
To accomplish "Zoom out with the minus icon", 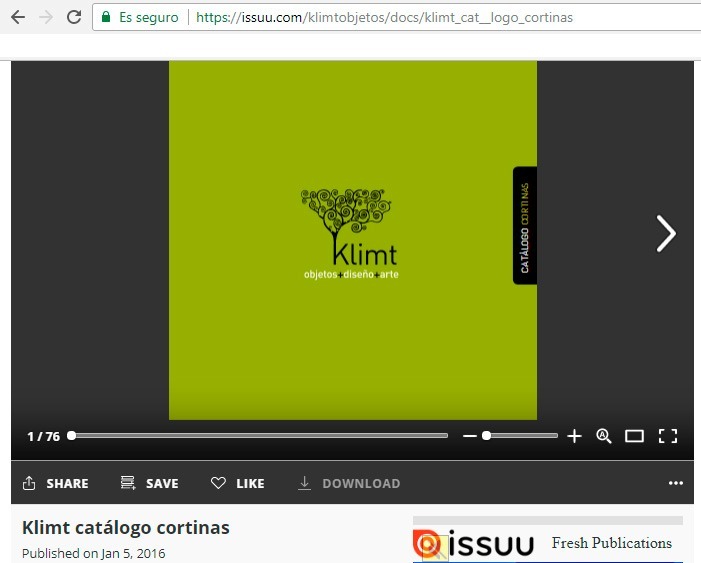I will click(x=469, y=436).
